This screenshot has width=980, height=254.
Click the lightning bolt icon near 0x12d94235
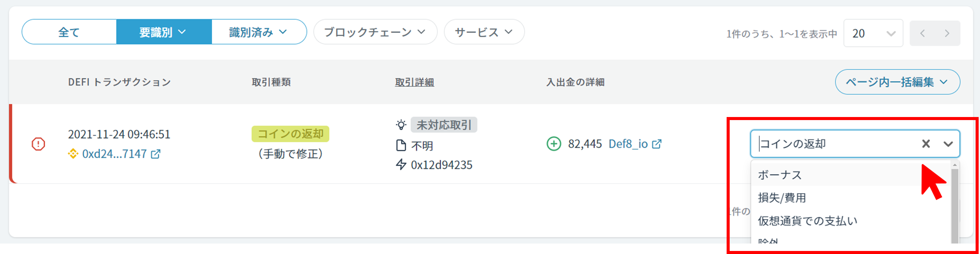pos(401,165)
